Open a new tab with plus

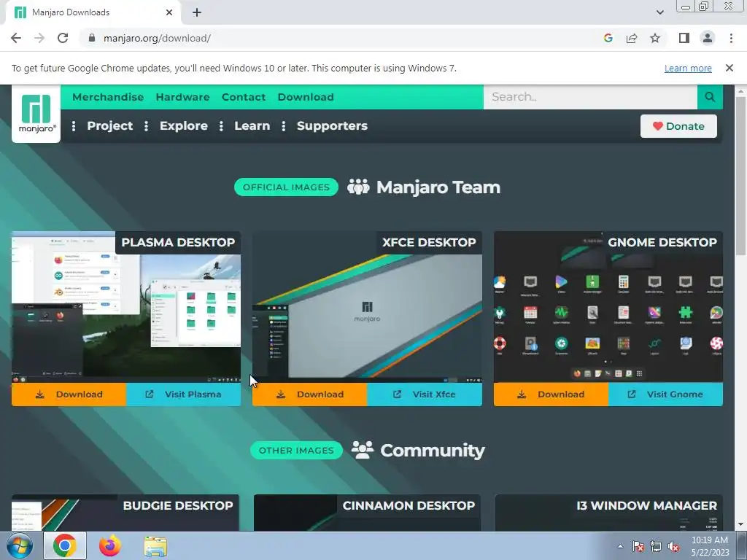click(x=197, y=12)
